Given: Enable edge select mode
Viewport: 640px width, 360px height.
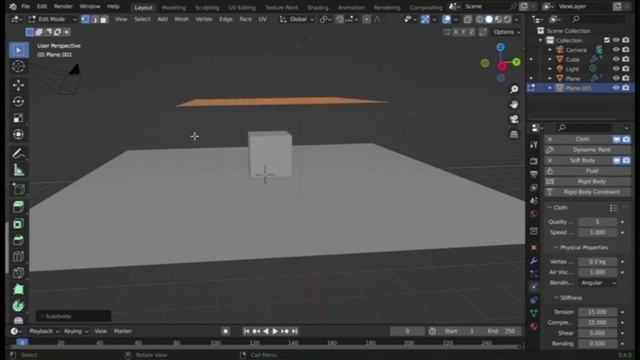Looking at the screenshot, I should pos(94,19).
